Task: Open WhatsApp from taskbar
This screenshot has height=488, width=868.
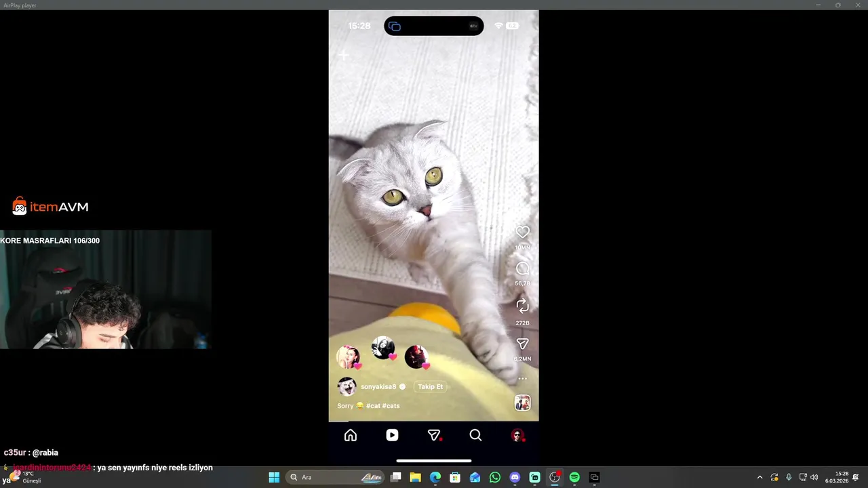Action: (495, 477)
